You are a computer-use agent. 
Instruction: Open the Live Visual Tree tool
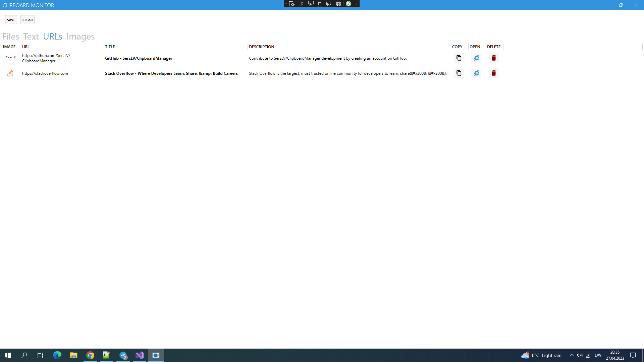(291, 4)
